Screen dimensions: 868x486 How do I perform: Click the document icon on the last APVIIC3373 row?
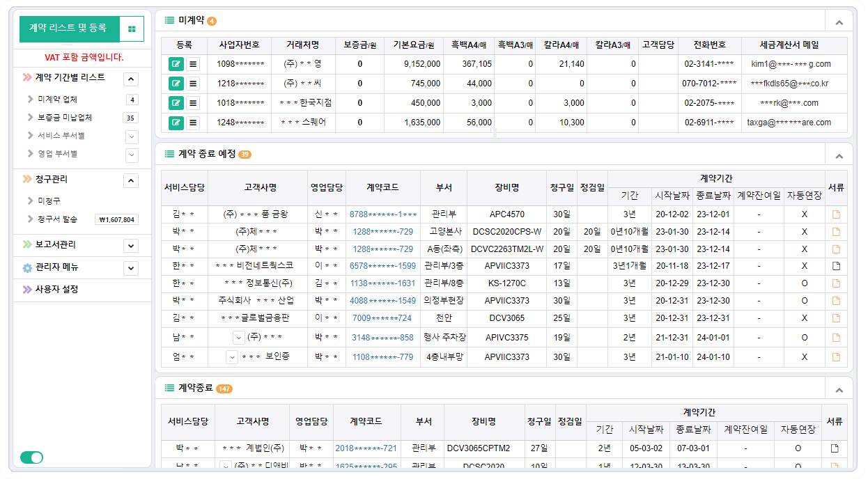click(835, 356)
